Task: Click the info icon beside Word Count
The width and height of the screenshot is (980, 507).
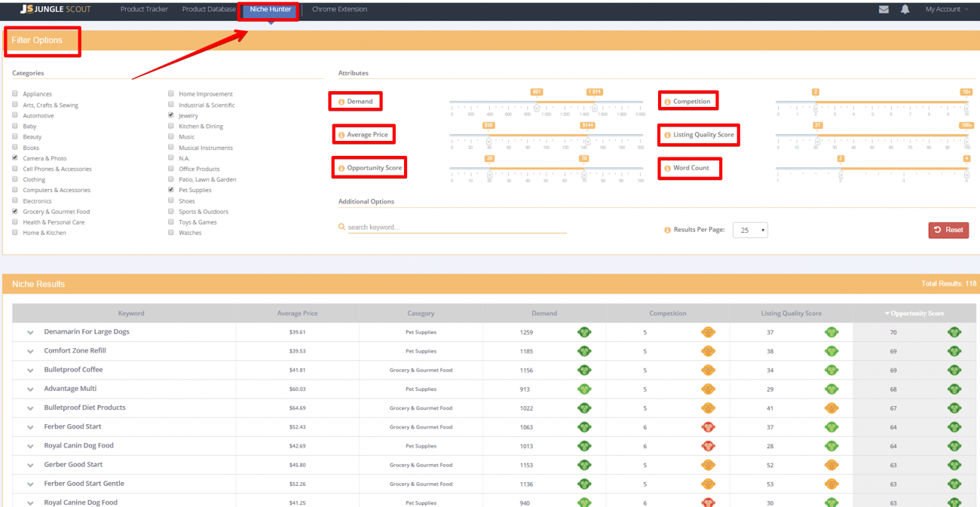Action: [x=667, y=168]
